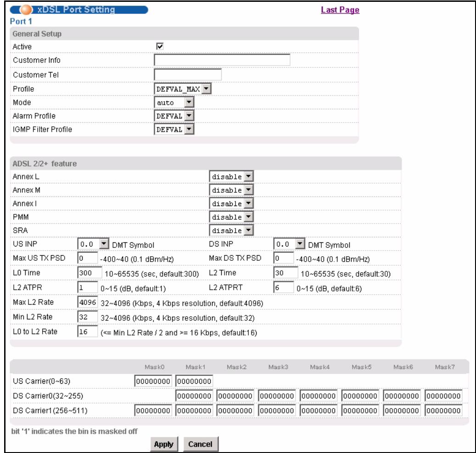The height and width of the screenshot is (453, 476).
Task: Click the bit '1' masked off note
Action: point(74,431)
